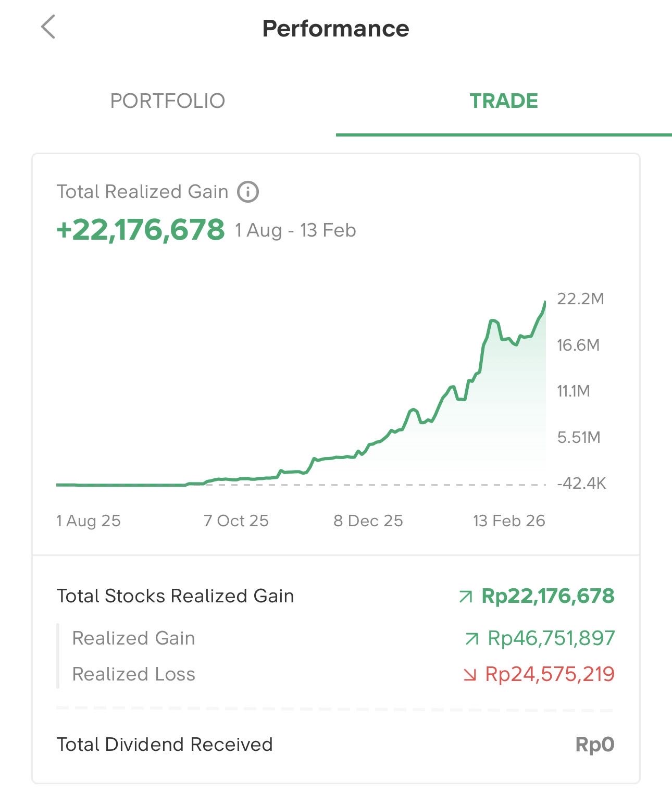
Task: Select the Realized Loss row label
Action: click(x=133, y=674)
